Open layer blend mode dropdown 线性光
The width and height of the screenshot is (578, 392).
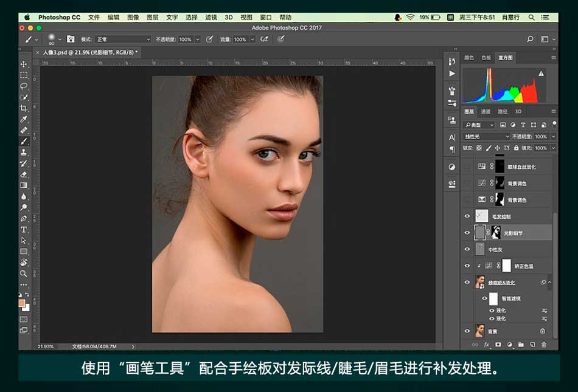pyautogui.click(x=486, y=137)
